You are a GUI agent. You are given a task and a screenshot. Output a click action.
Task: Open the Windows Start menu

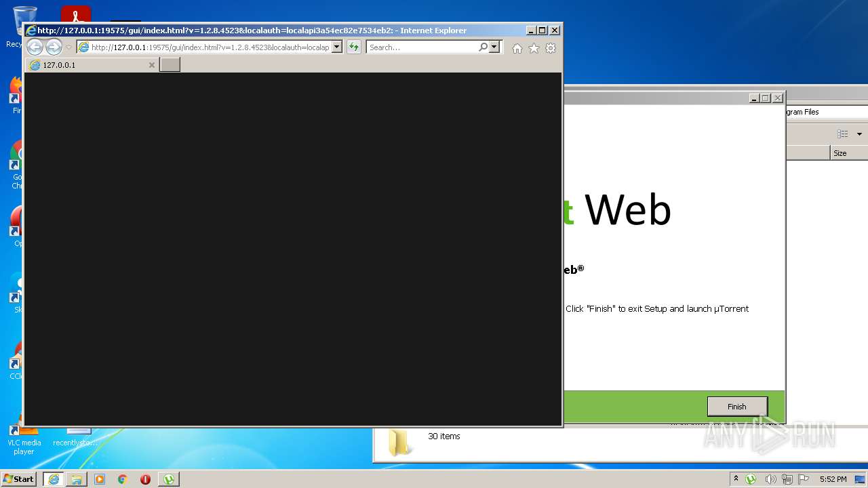click(19, 479)
